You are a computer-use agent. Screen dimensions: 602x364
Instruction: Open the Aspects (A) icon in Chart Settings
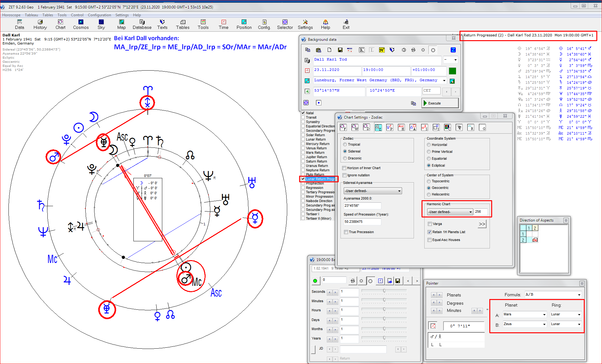(x=413, y=127)
